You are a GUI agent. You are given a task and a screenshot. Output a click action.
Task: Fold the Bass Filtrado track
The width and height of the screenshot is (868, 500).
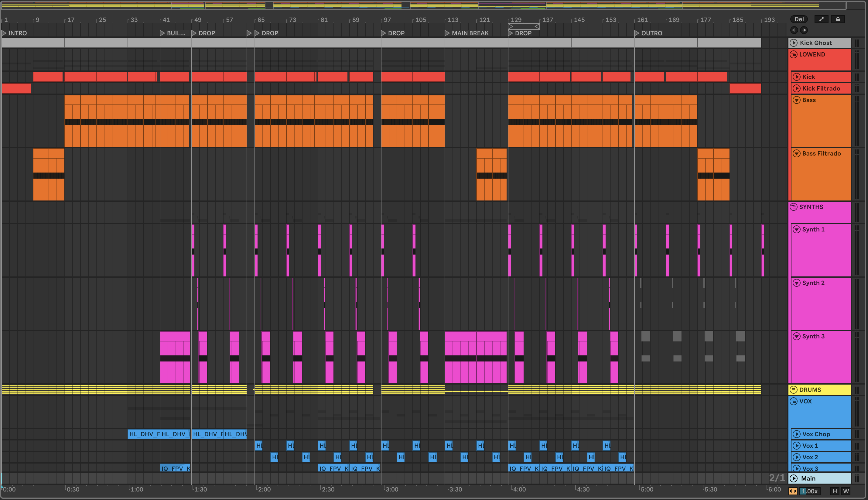(x=797, y=153)
